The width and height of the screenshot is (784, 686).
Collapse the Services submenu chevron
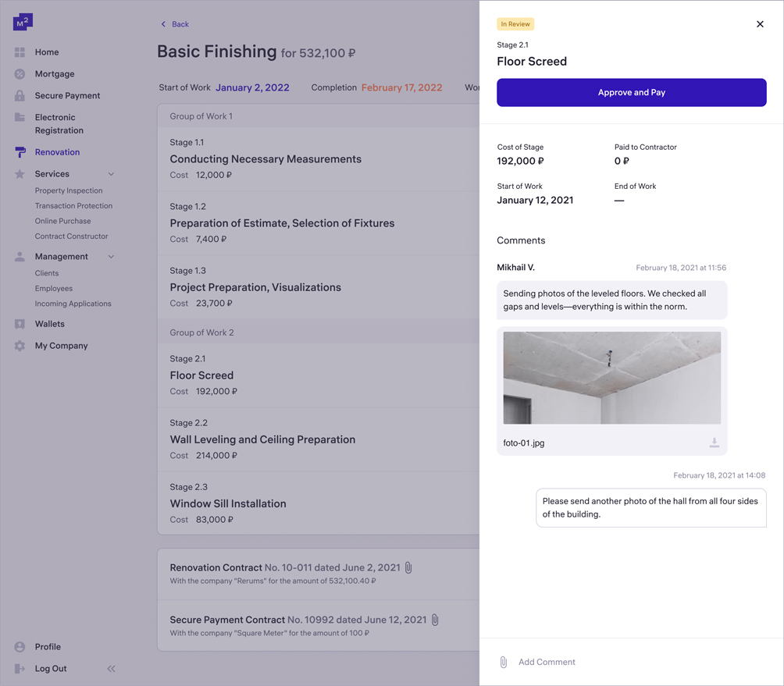tap(111, 174)
